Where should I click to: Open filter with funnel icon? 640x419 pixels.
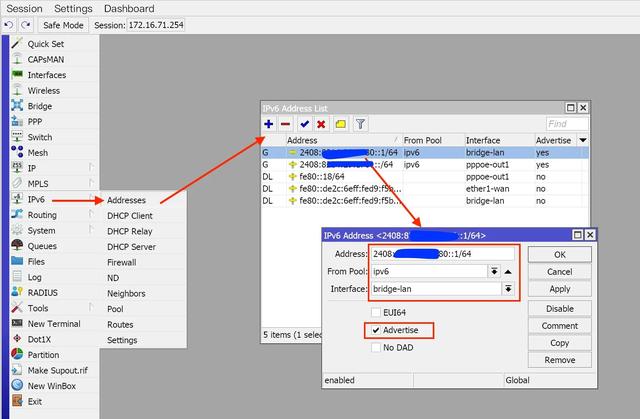360,124
